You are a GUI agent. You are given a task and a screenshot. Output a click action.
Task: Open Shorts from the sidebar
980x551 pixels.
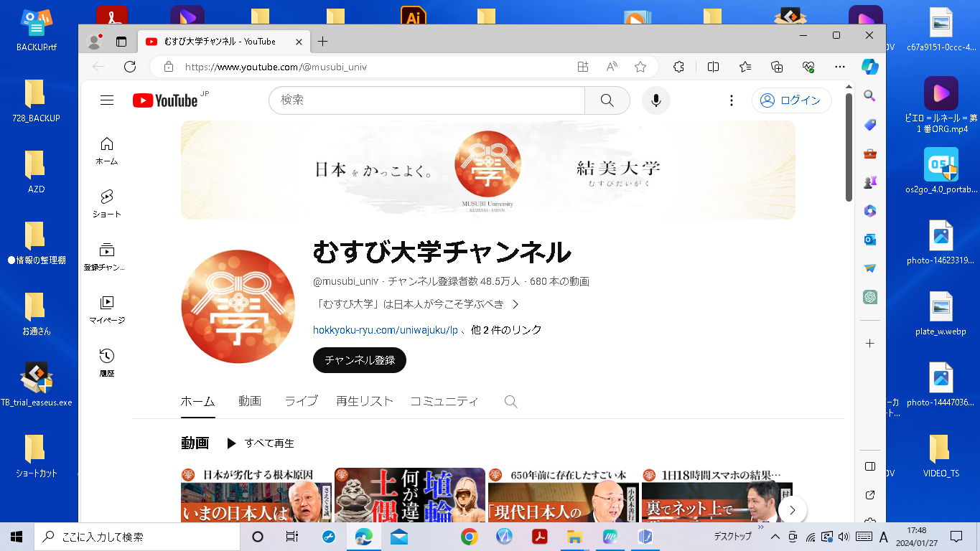tap(107, 203)
